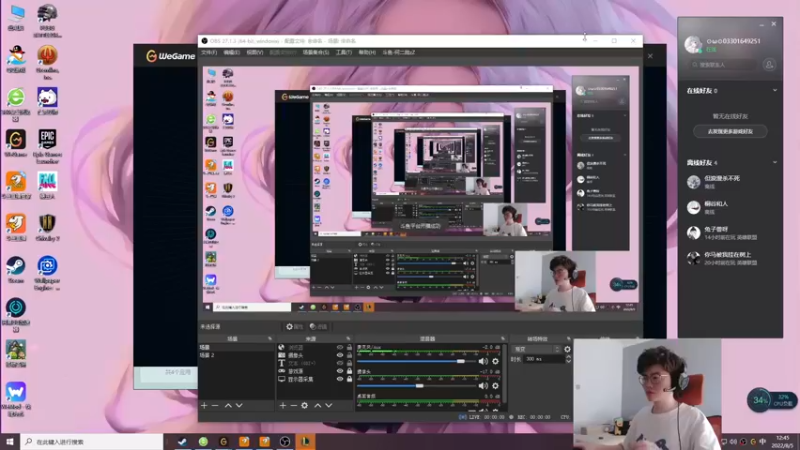Open the View menu in OBS
This screenshot has width=800, height=450.
[255, 53]
